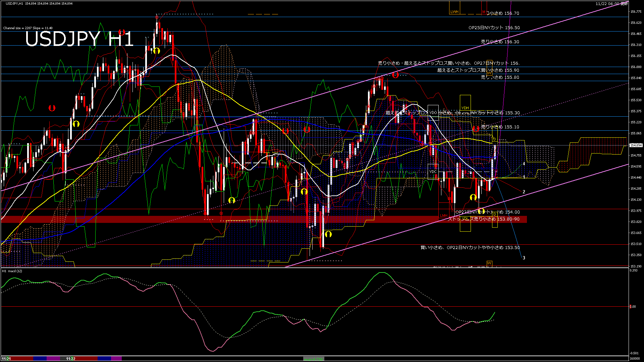This screenshot has width=644, height=362.
Task: Click the wave projection label 2
Action: pyautogui.click(x=524, y=192)
